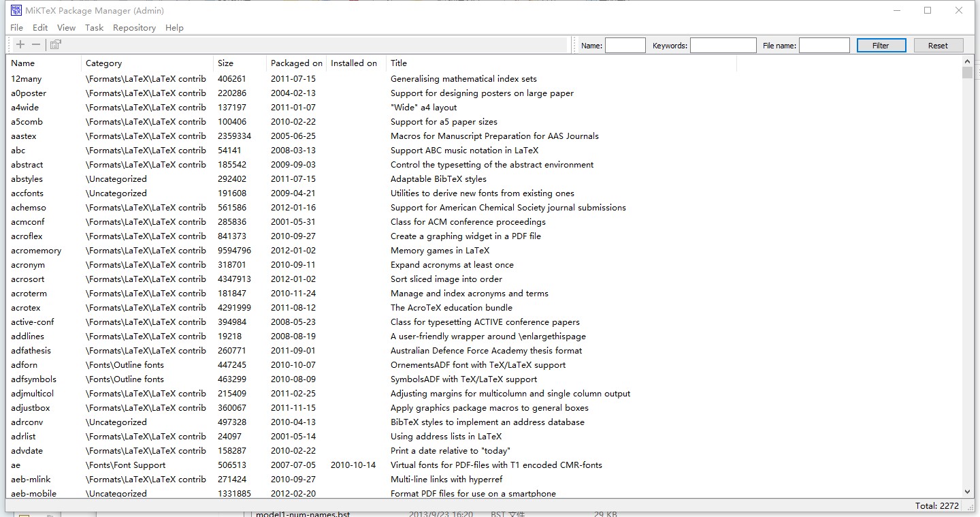Sort by the Category column header
Image resolution: width=980 pixels, height=517 pixels.
tap(147, 63)
